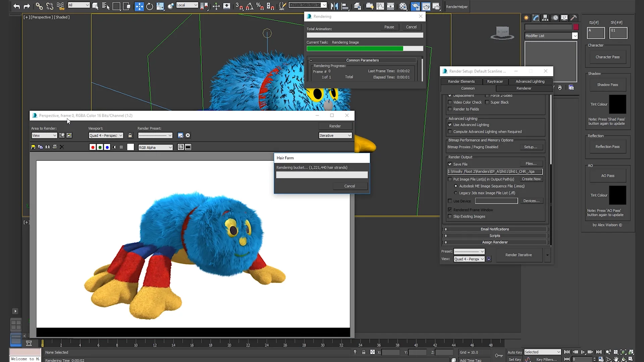This screenshot has height=362, width=644.
Task: Uncheck Save File under Render Output
Action: coord(450,164)
